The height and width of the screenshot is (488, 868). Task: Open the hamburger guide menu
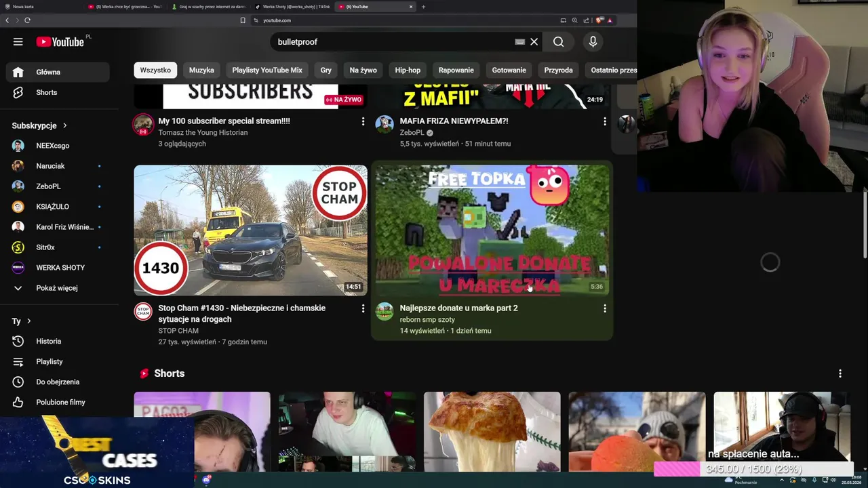coord(18,42)
